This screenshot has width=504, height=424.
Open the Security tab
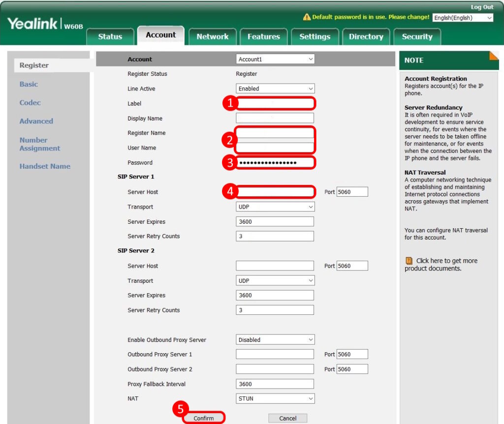click(x=416, y=36)
